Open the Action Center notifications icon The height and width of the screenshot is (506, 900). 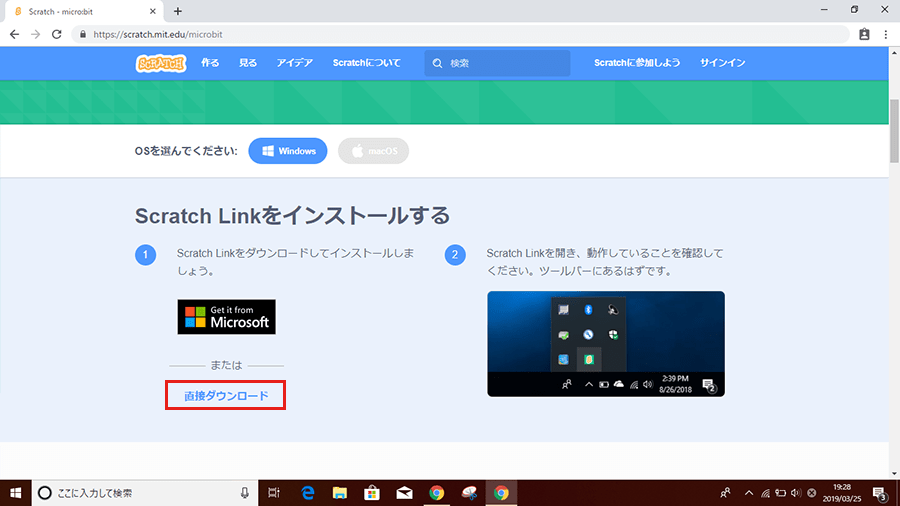tap(880, 493)
